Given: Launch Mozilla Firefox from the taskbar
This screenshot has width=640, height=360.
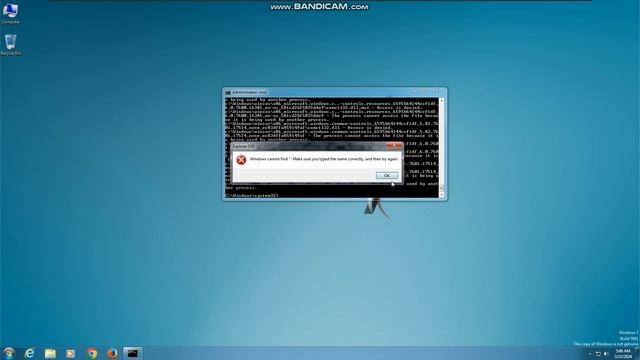Looking at the screenshot, I should pyautogui.click(x=112, y=353).
